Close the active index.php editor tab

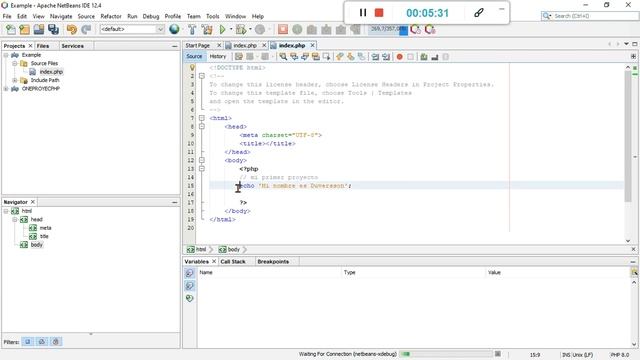click(x=312, y=45)
